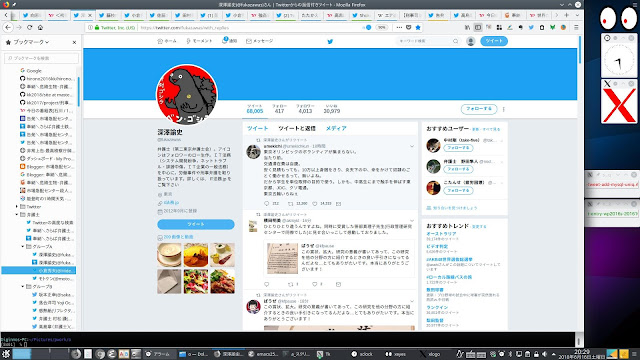Expand the Twitter bookmarks folder
Screen dimensions: 640x360
(17, 207)
